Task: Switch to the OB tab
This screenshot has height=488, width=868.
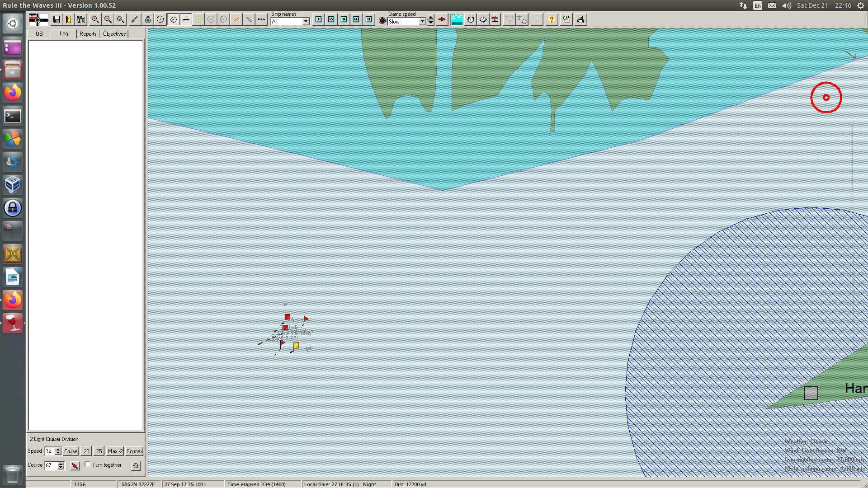Action: tap(39, 34)
